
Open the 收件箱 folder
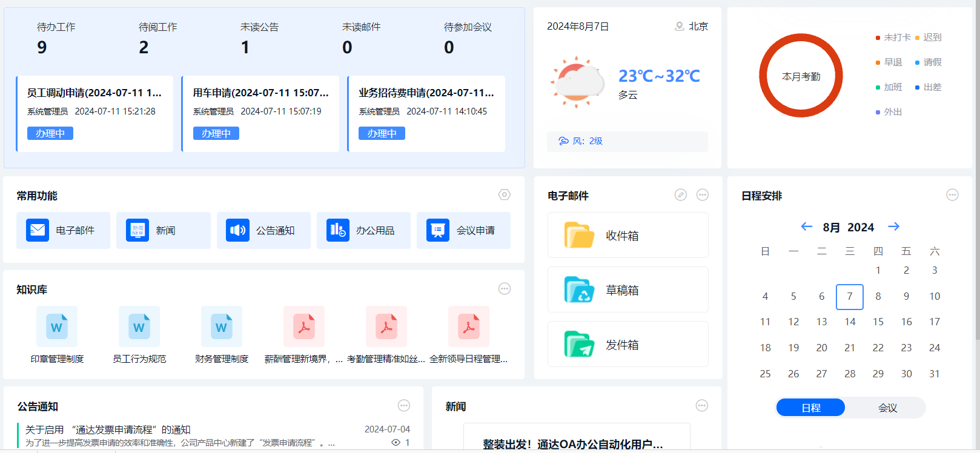click(627, 235)
